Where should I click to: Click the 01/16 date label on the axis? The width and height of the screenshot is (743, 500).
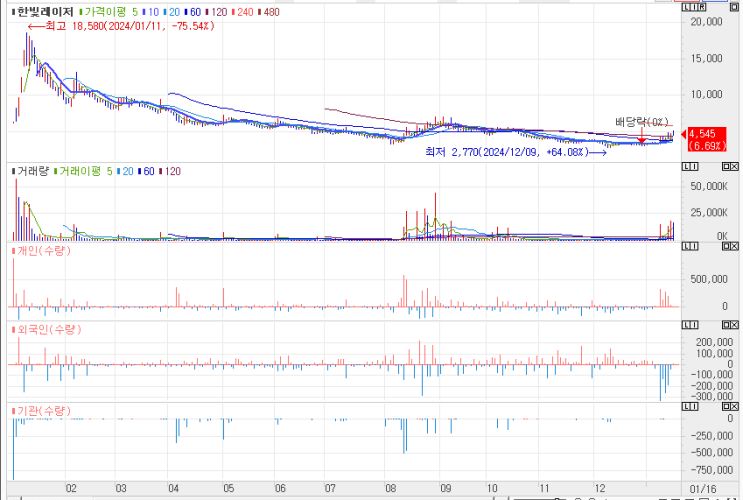(x=703, y=489)
